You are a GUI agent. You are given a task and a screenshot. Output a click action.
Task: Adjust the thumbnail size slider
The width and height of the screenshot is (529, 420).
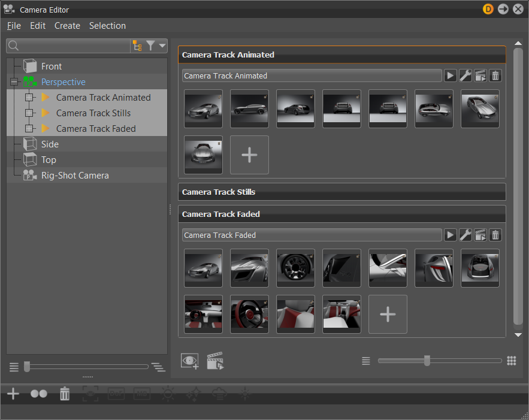[x=427, y=361]
